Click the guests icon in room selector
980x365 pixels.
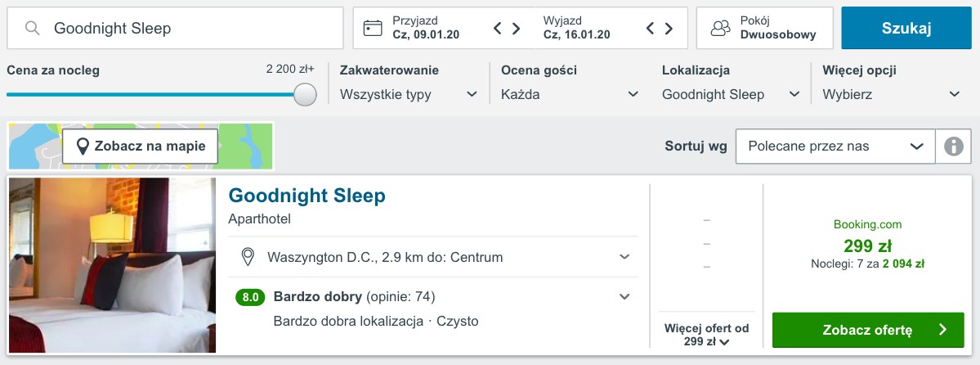coord(721,28)
